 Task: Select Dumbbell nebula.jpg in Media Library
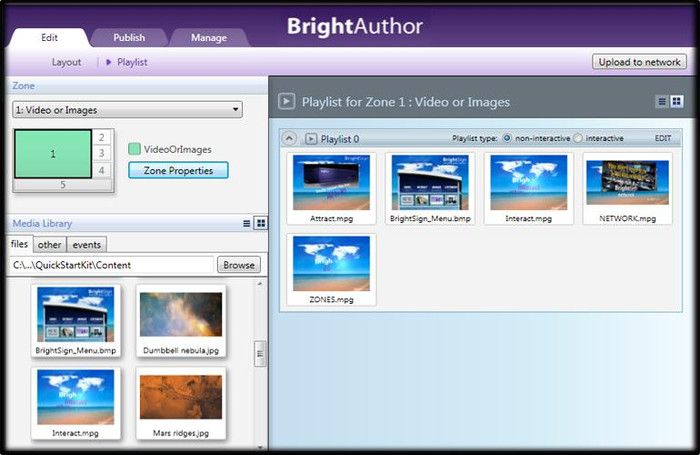(x=181, y=321)
